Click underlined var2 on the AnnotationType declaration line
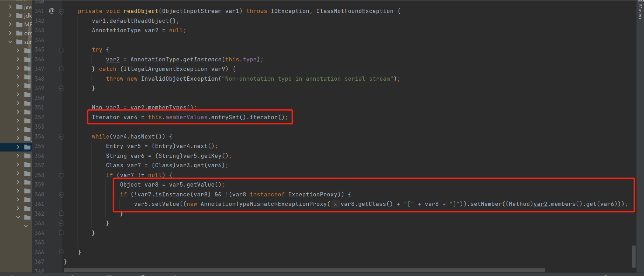The height and width of the screenshot is (276, 644). [152, 31]
